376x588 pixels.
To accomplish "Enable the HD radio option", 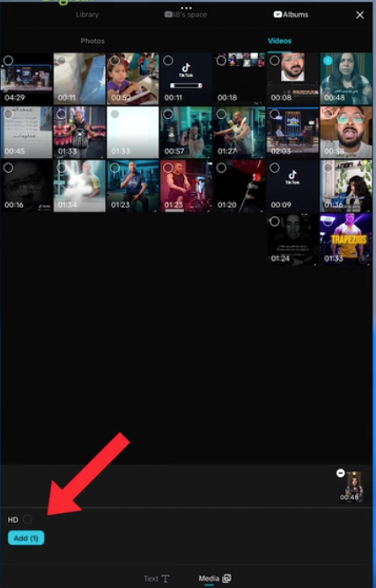I will coord(27,519).
